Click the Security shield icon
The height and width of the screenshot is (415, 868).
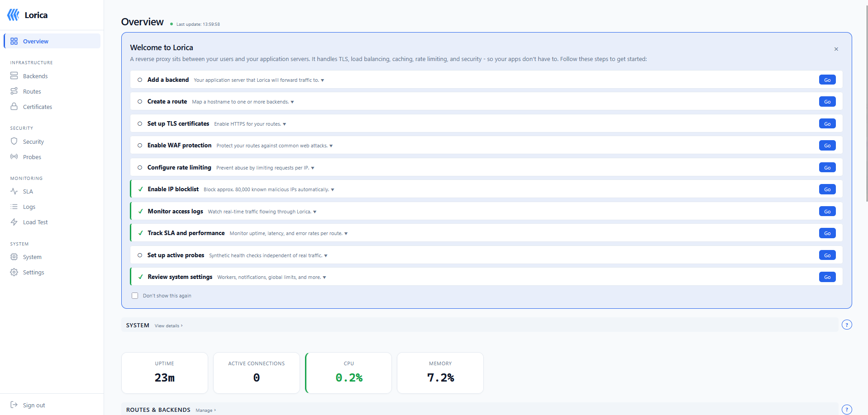(x=14, y=141)
